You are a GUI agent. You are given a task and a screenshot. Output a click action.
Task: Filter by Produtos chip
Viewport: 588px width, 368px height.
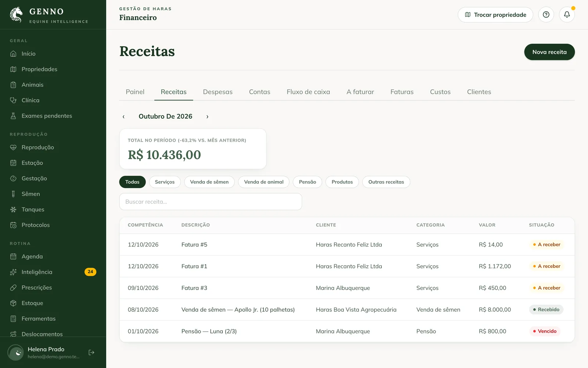[342, 182]
